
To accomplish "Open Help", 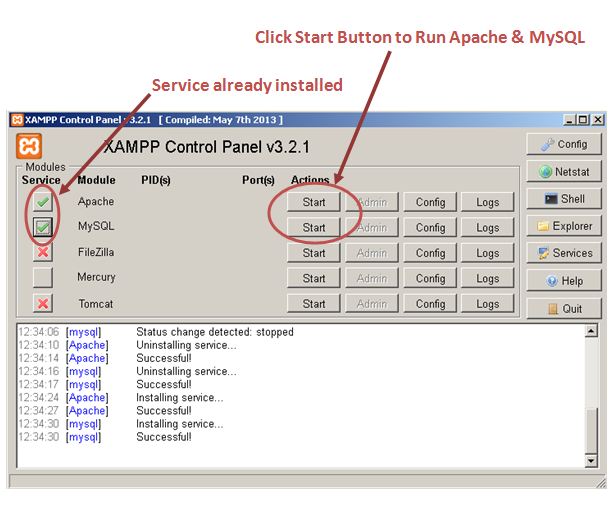I will 564,280.
